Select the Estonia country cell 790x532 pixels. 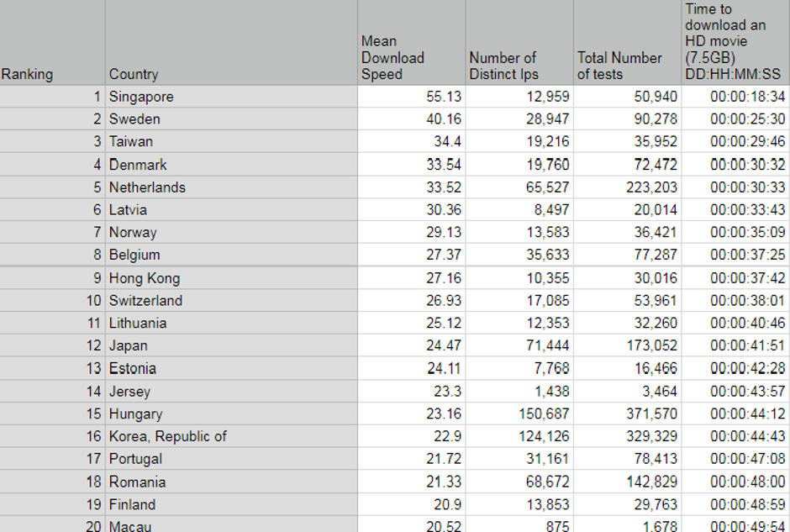click(x=231, y=368)
